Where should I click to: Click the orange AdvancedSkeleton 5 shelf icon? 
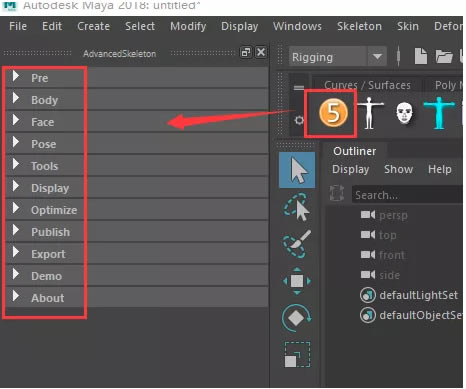(x=333, y=113)
